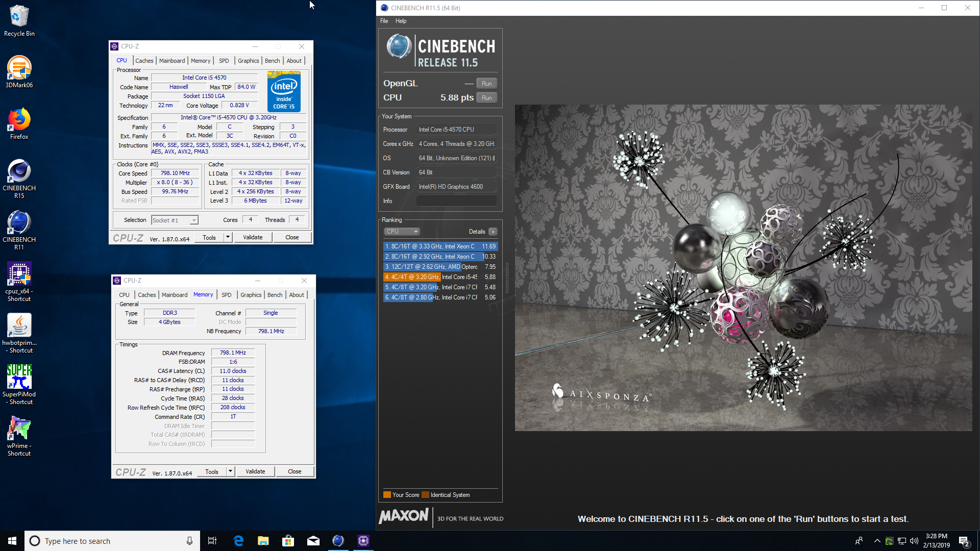This screenshot has height=551, width=980.
Task: Open the Socket #1 selection dropdown
Action: pyautogui.click(x=175, y=220)
